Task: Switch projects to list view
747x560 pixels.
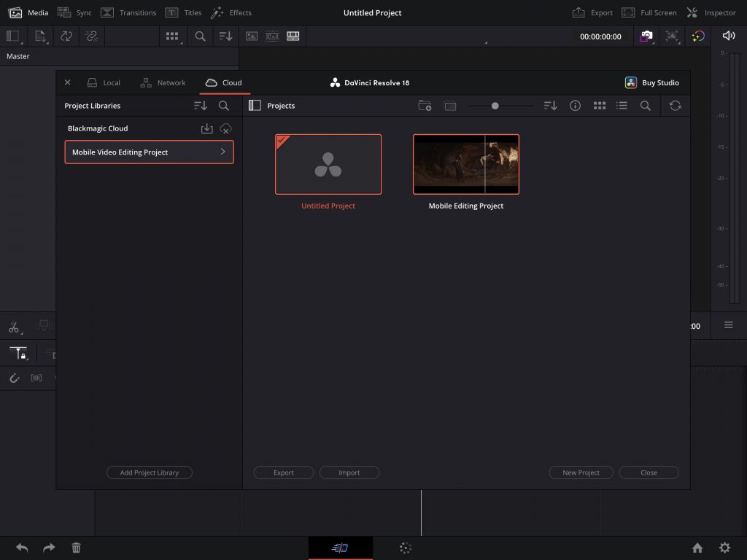Action: pyautogui.click(x=622, y=106)
